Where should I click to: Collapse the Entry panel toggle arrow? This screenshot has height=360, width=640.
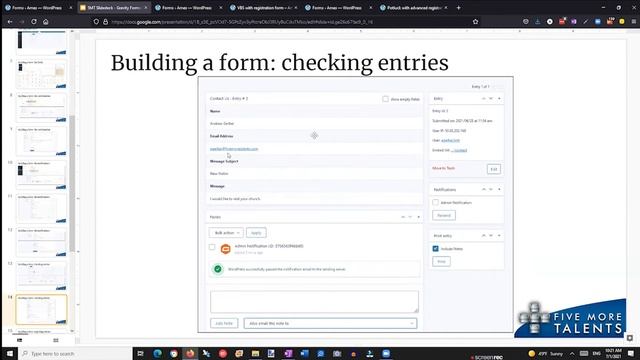pyautogui.click(x=499, y=98)
